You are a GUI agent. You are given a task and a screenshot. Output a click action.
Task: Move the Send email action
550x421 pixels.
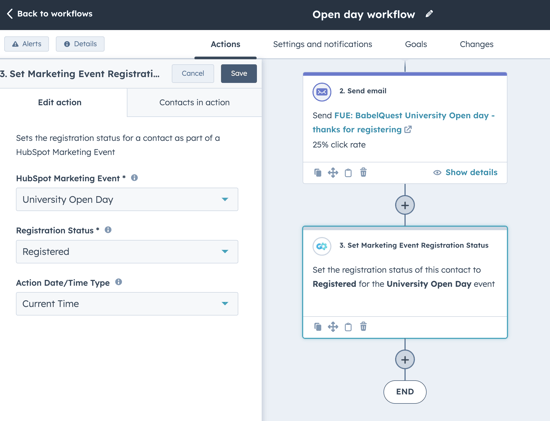pos(333,172)
